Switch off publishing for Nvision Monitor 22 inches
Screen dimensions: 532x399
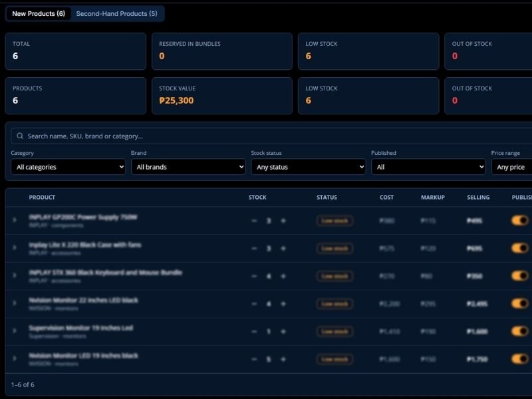pos(520,304)
